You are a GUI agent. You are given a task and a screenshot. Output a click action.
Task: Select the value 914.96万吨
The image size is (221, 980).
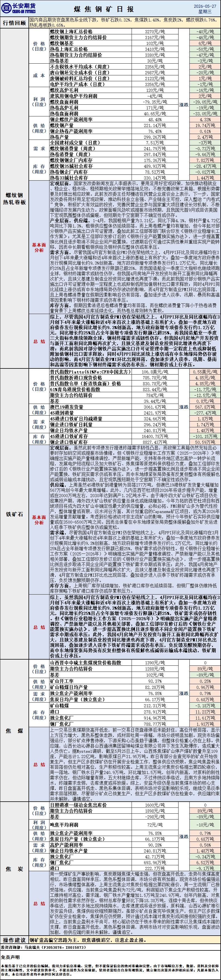pyautogui.click(x=155, y=718)
